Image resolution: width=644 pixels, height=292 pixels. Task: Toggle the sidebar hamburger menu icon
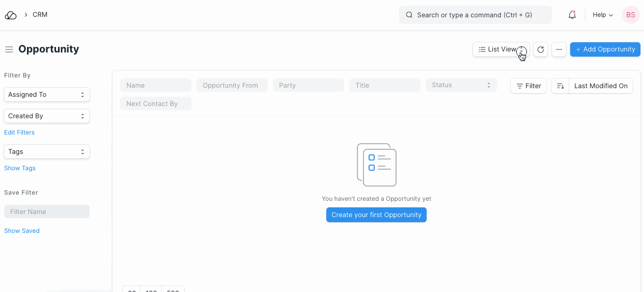point(9,49)
